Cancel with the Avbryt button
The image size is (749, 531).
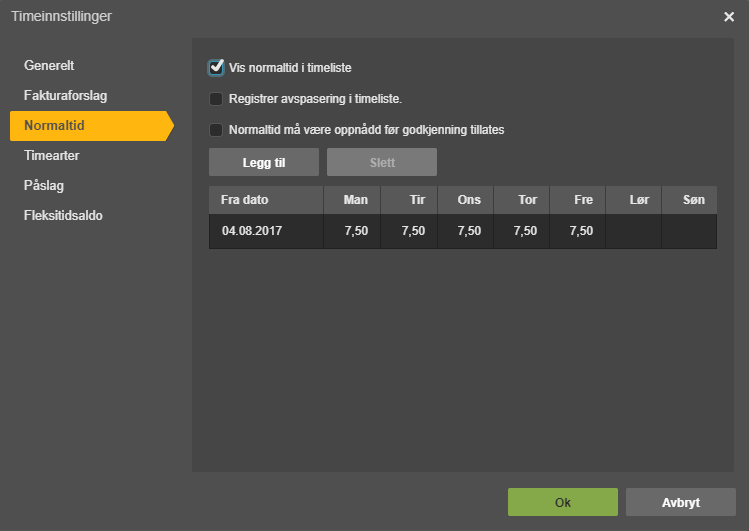681,502
